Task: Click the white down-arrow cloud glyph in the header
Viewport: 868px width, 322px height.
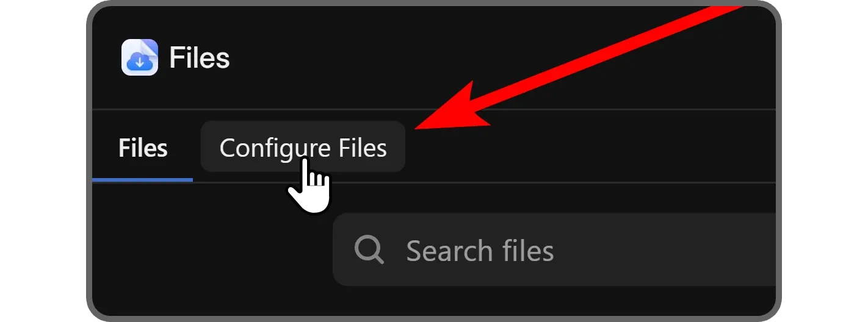Action: coord(140,60)
